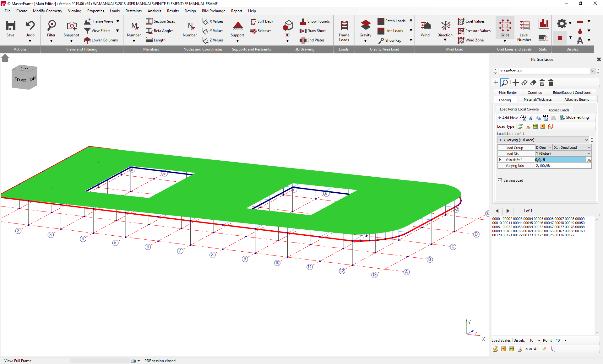Open the Distrib. load scale dropdown

click(x=539, y=340)
